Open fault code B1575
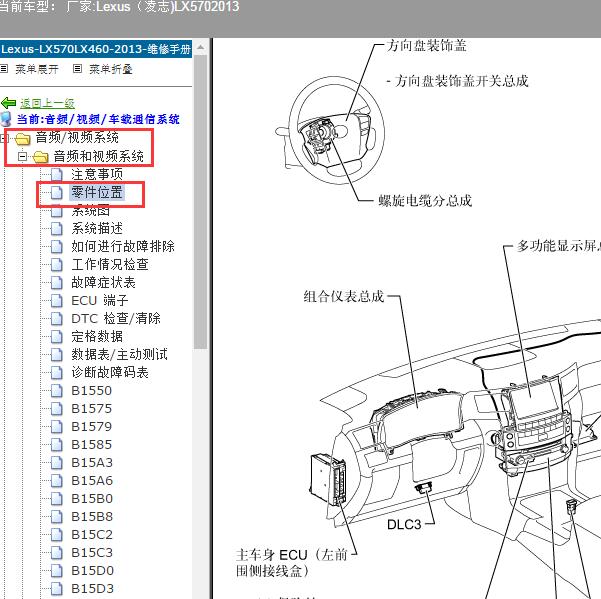 tap(92, 408)
